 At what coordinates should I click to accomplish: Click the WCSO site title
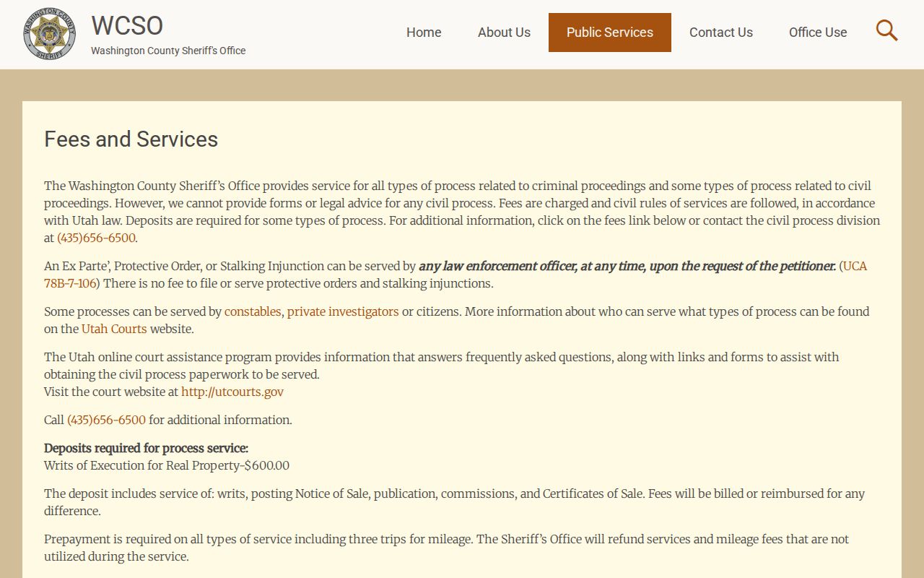(127, 25)
